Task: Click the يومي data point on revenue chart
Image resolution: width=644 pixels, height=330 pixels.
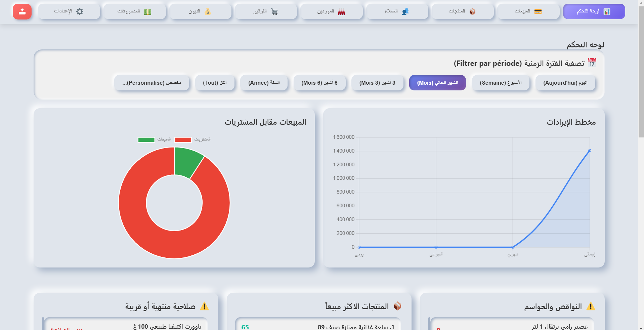Action: coord(359,247)
